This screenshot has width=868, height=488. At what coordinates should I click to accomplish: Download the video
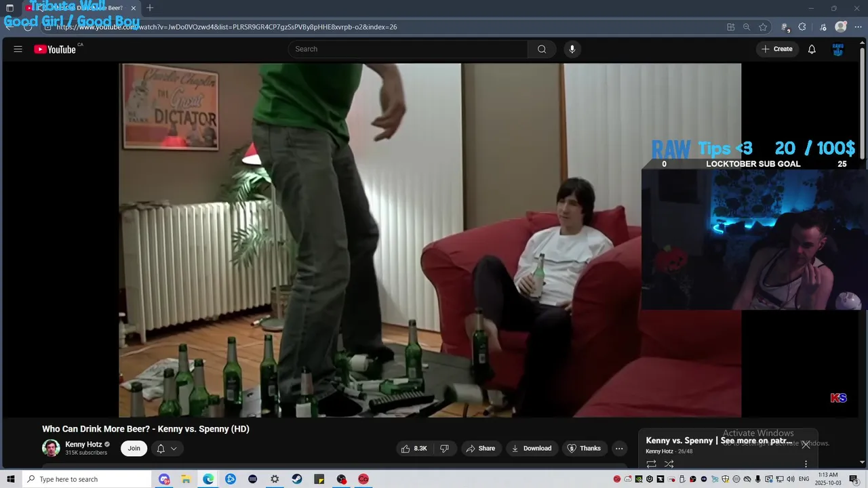coord(531,448)
